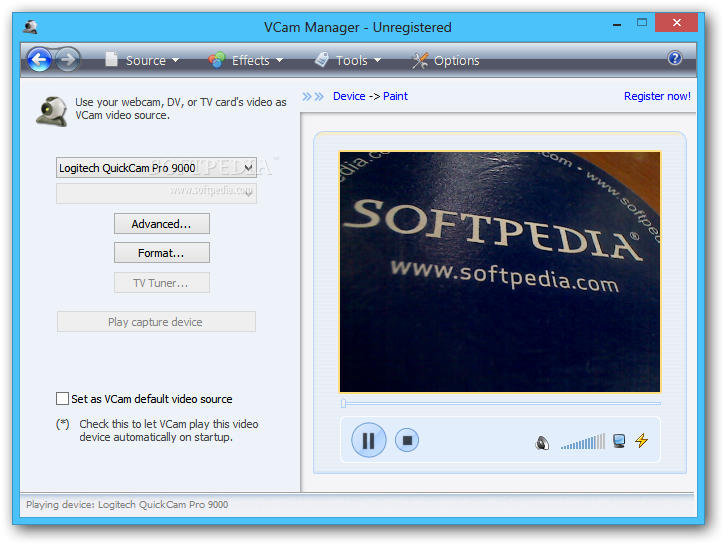The width and height of the screenshot is (725, 545).
Task: Click Play capture device button
Action: pos(156,322)
